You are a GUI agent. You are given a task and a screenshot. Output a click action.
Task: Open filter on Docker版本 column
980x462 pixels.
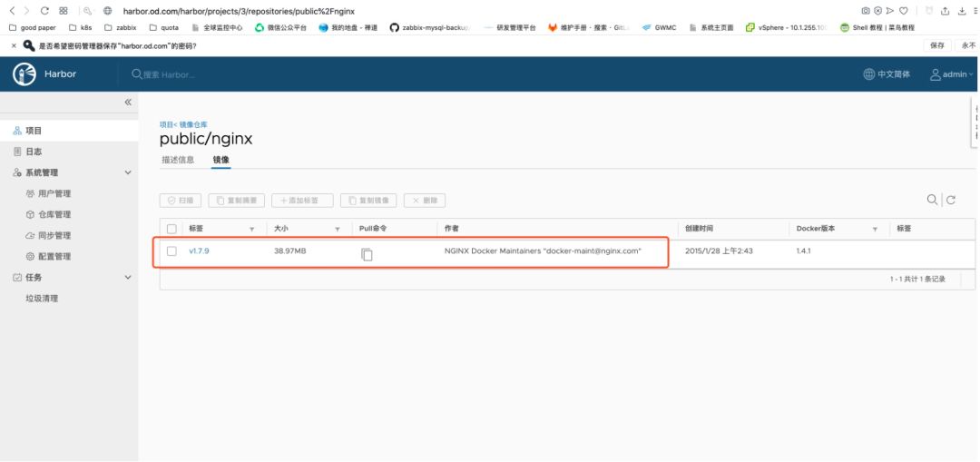(x=875, y=230)
